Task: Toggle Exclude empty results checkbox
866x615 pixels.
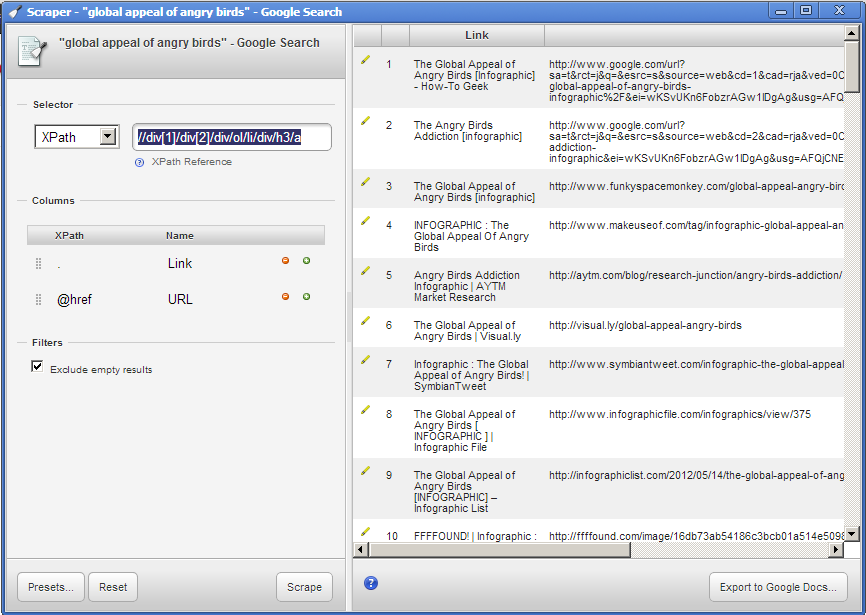Action: click(x=37, y=367)
